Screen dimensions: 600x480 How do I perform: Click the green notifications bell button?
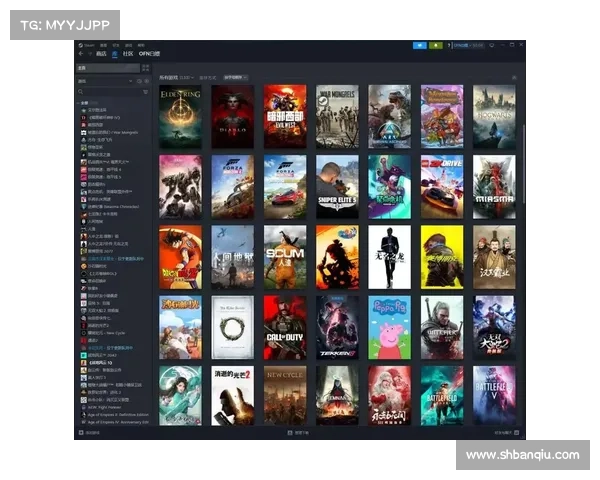[x=435, y=45]
